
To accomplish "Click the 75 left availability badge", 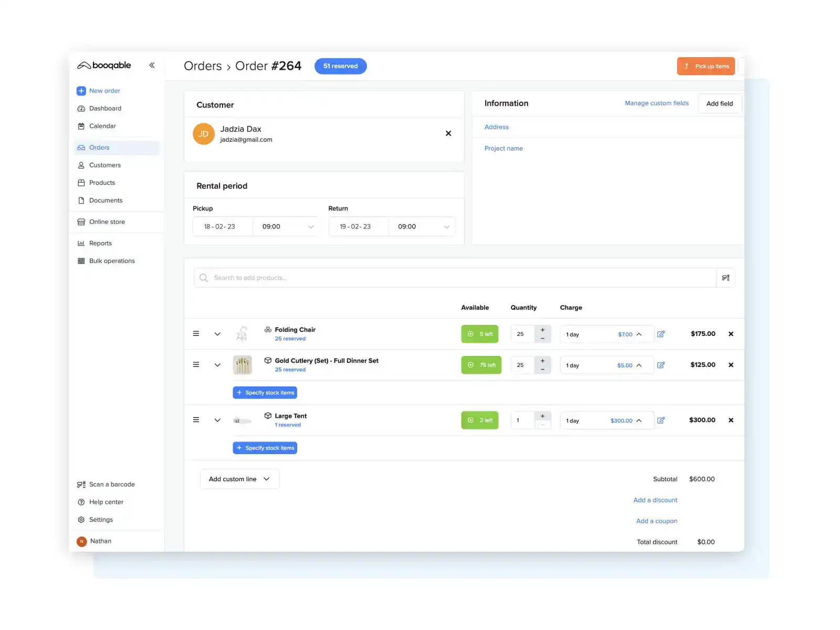I will [481, 365].
